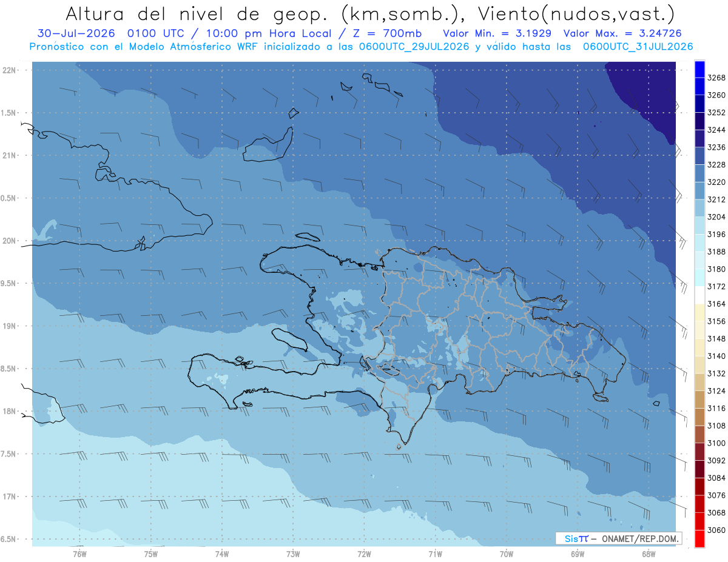Click the tan swatch between 3116 and 3124
This screenshot has width=728, height=562.
point(699,400)
